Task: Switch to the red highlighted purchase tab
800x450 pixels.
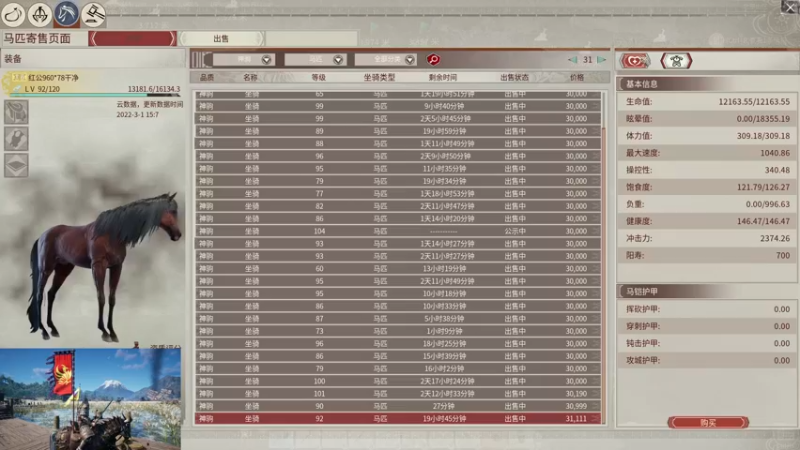Action: (132, 38)
